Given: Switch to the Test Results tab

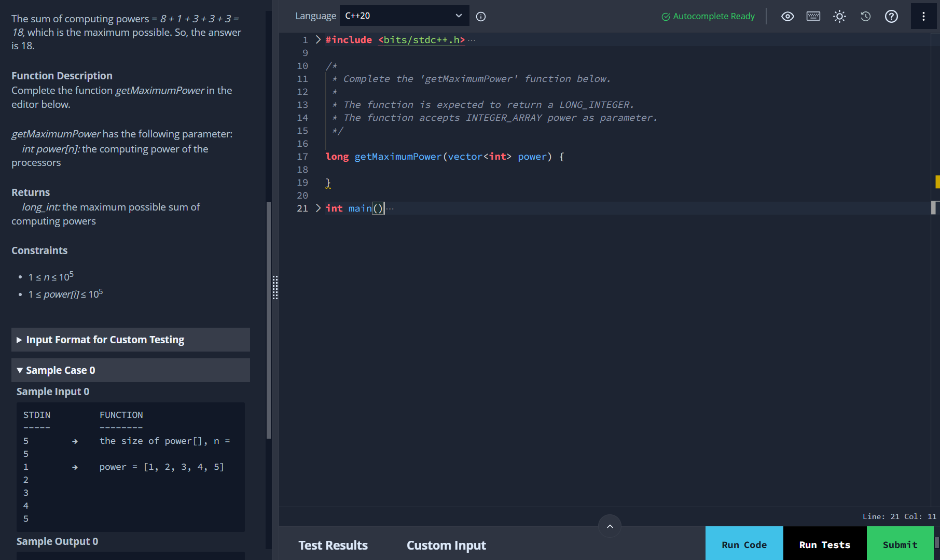Looking at the screenshot, I should click(333, 545).
